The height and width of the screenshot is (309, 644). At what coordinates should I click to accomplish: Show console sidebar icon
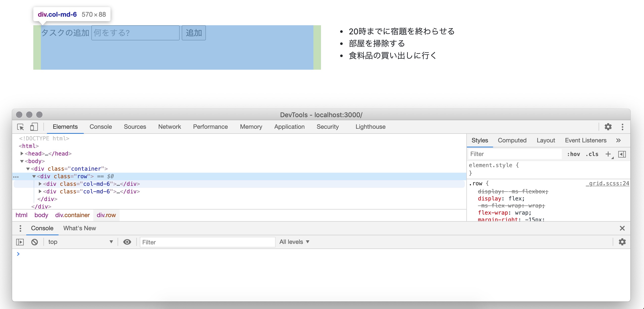tap(20, 242)
